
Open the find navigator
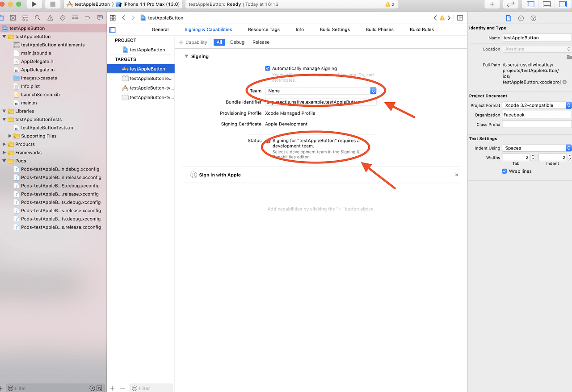click(38, 18)
